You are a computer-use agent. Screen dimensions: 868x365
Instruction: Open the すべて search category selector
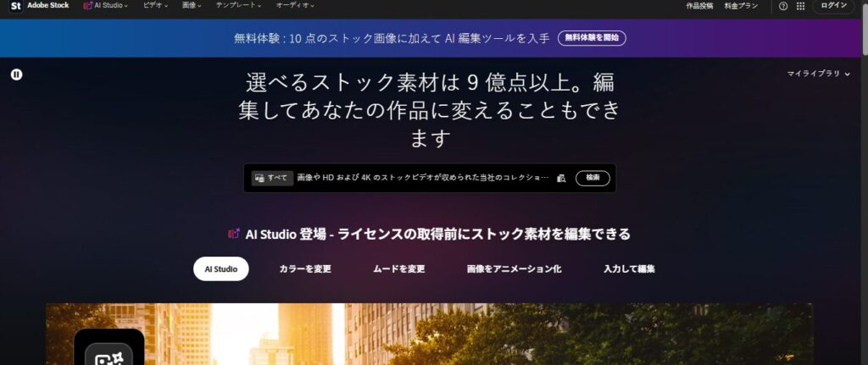pyautogui.click(x=272, y=178)
